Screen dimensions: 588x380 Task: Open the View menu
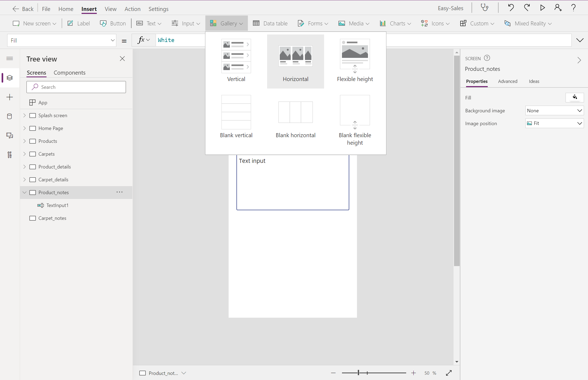point(110,9)
